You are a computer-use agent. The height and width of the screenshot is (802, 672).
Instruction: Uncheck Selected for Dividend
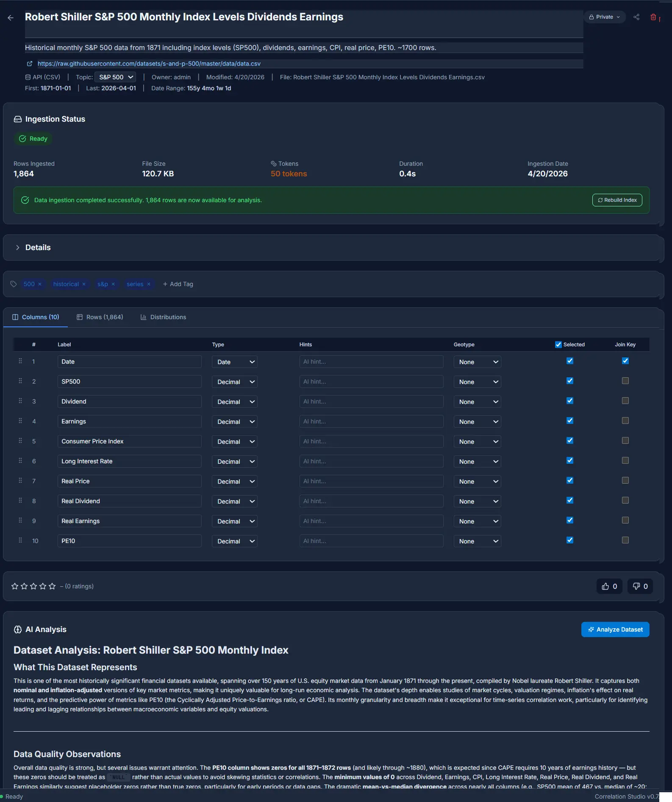click(x=570, y=401)
